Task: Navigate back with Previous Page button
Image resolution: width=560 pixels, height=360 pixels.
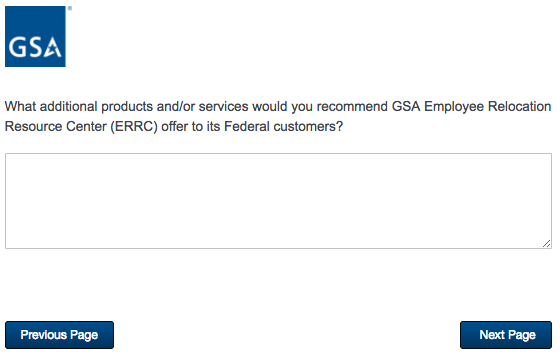Action: 59,335
